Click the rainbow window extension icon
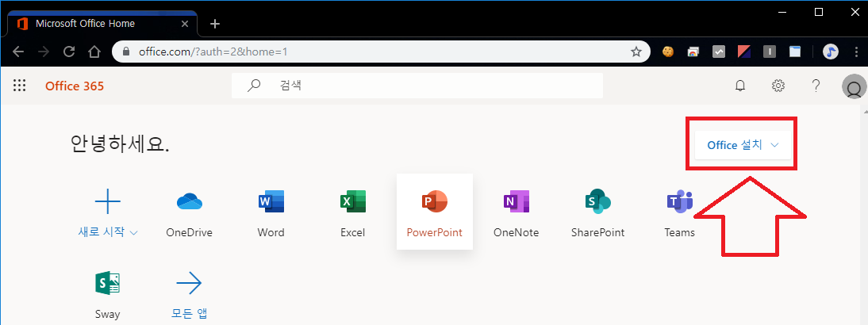Viewport: 868px width, 325px height. pyautogui.click(x=693, y=52)
